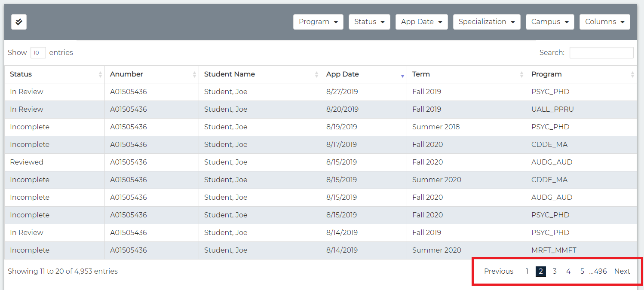Click the Search input field
Screen dimensions: 644x290
pos(601,53)
